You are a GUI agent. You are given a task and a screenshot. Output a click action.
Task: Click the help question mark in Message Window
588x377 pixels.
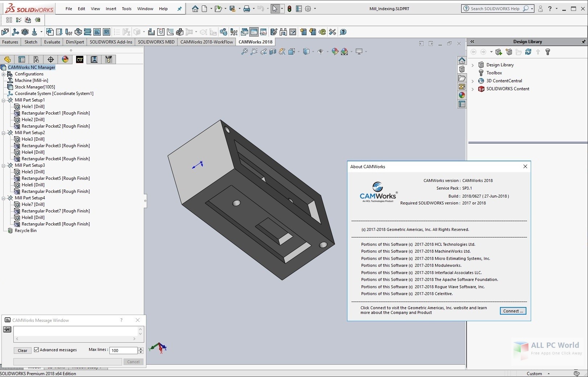(x=121, y=320)
